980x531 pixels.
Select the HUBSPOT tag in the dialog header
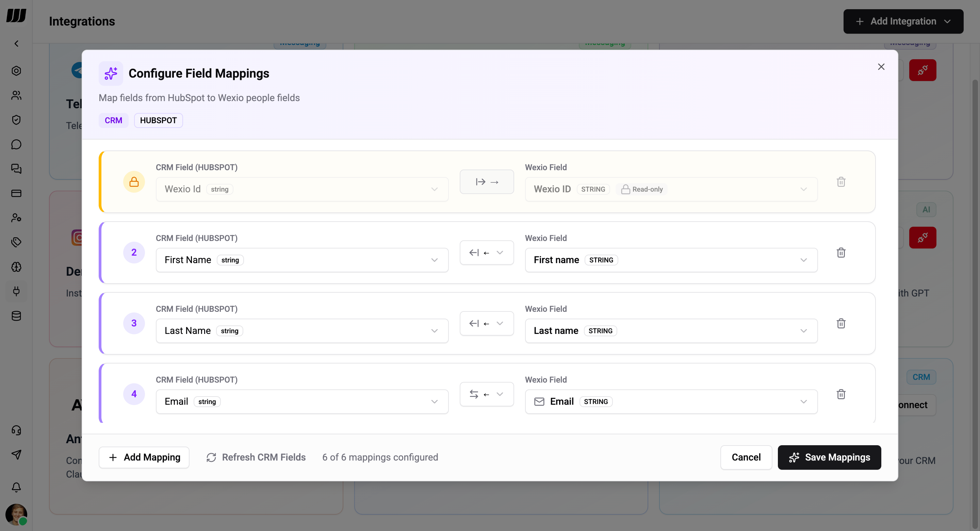point(158,120)
